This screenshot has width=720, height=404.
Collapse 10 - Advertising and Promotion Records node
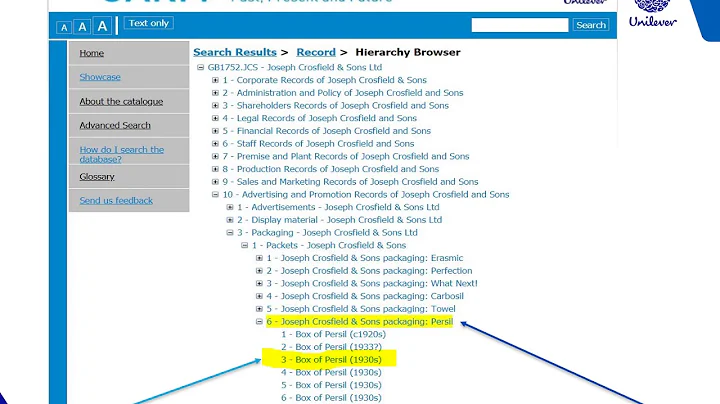pos(215,195)
